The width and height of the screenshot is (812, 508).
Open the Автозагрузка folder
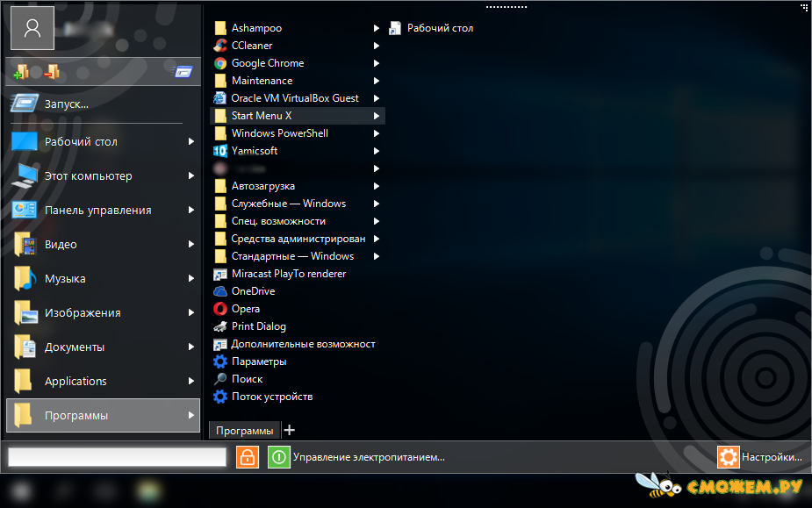(x=298, y=186)
